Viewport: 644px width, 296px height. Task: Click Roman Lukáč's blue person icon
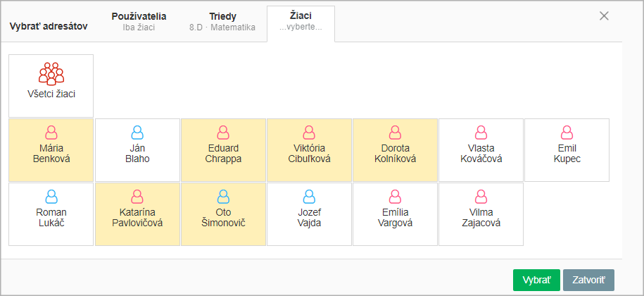(x=51, y=197)
